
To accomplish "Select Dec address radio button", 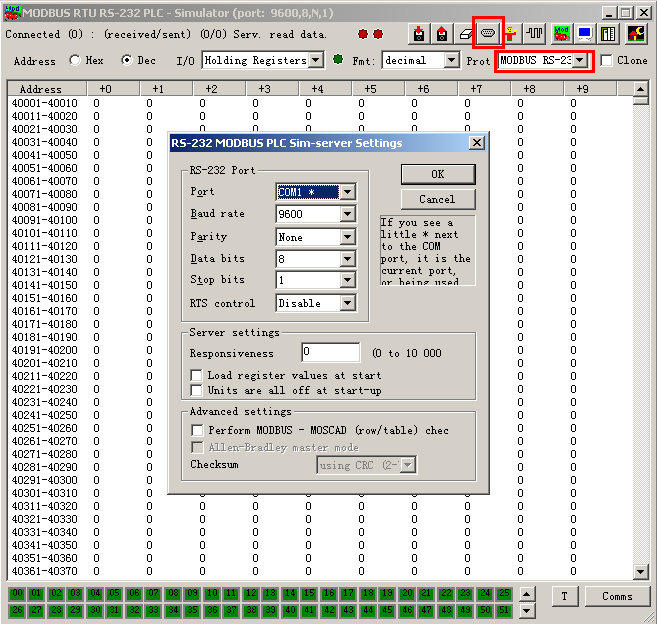I will (127, 60).
